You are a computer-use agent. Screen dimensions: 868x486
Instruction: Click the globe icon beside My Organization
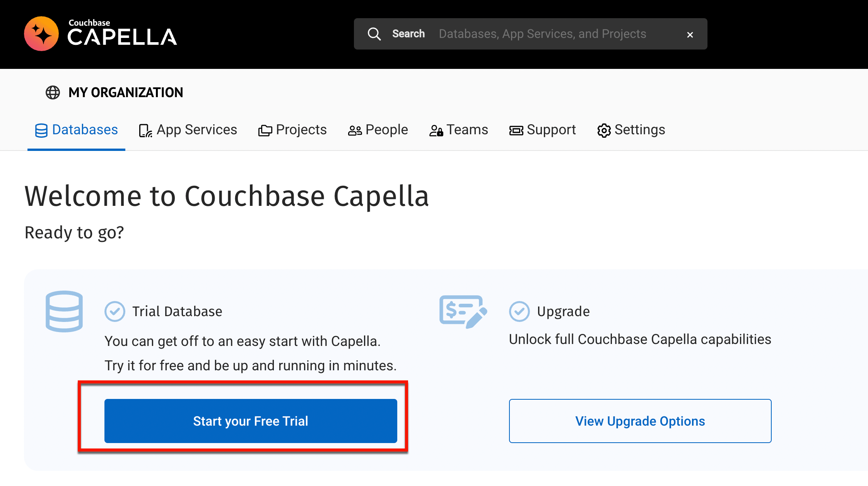click(x=53, y=92)
